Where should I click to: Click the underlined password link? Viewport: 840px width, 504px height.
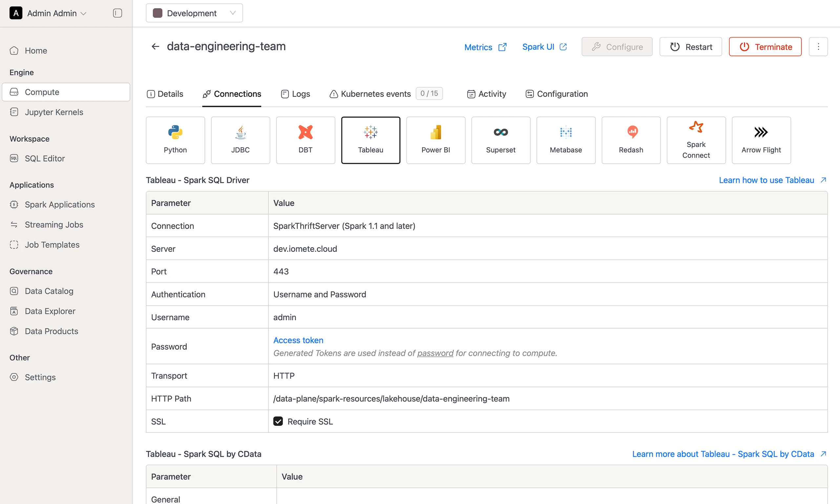click(435, 353)
